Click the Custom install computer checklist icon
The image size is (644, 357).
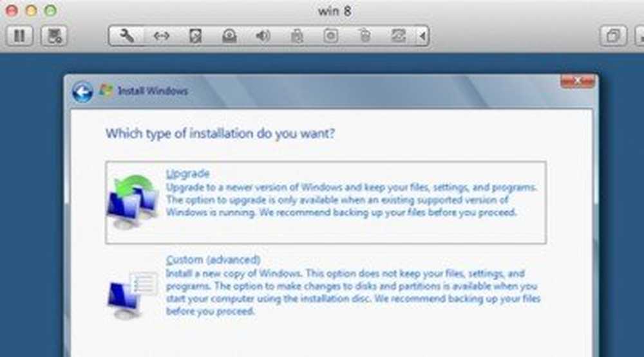[132, 295]
